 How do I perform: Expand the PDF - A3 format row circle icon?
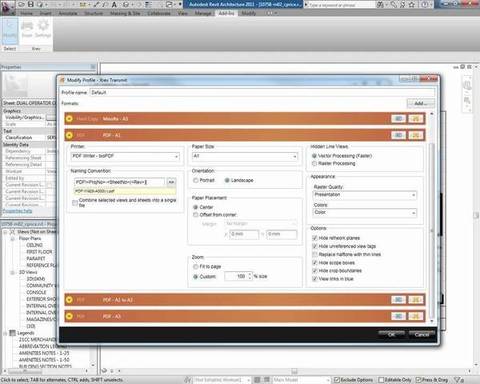point(69,316)
